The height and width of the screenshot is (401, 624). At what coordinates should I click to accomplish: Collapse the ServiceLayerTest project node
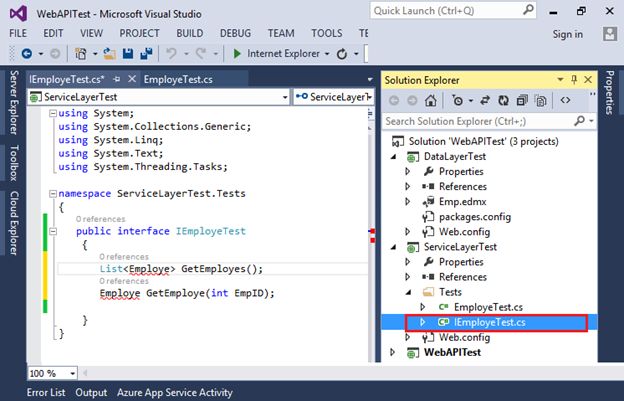click(393, 247)
